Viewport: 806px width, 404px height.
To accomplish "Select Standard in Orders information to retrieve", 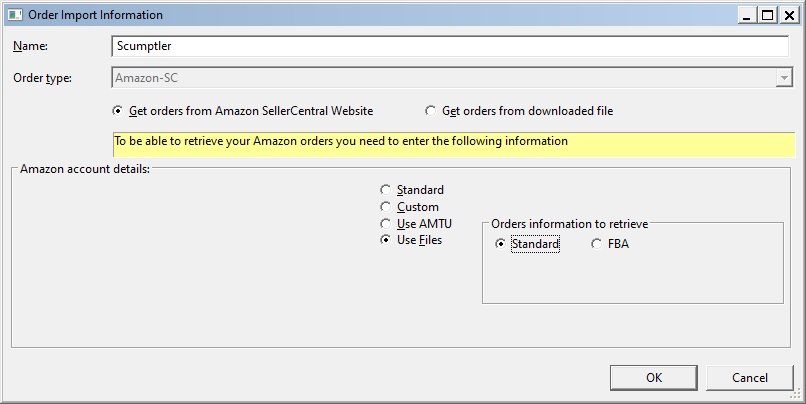I will coord(527,244).
